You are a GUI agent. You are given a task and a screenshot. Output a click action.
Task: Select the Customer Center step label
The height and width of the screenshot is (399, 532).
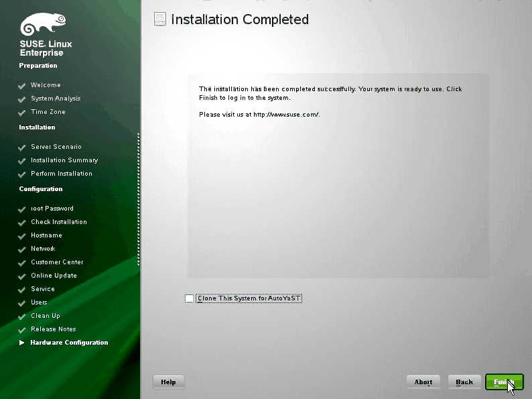click(x=57, y=262)
